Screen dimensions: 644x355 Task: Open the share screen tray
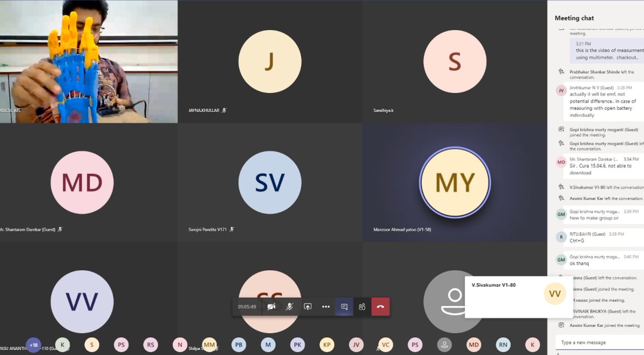[x=308, y=307]
